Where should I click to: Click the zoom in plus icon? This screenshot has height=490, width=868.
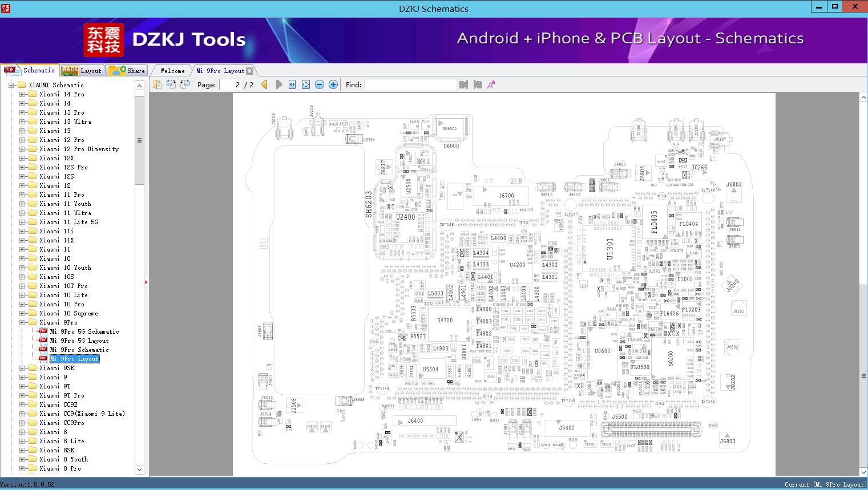point(333,84)
